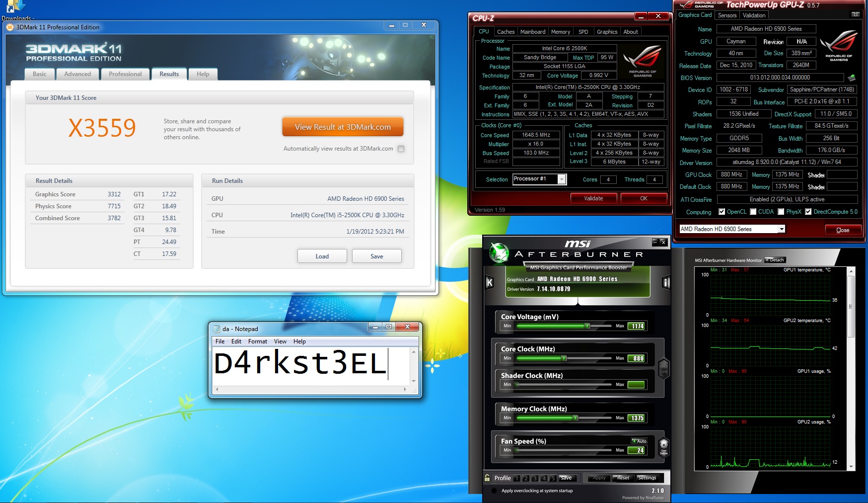868x503 pixels.
Task: Open the Graphics tab in CPU-Z
Action: click(607, 32)
